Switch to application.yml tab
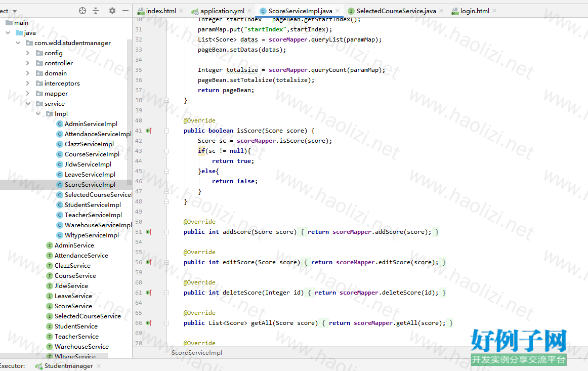588x371 pixels. point(222,11)
